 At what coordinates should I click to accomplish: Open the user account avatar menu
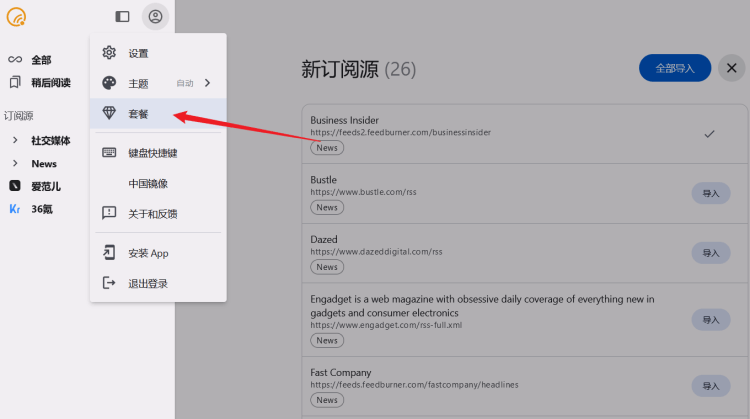point(155,17)
